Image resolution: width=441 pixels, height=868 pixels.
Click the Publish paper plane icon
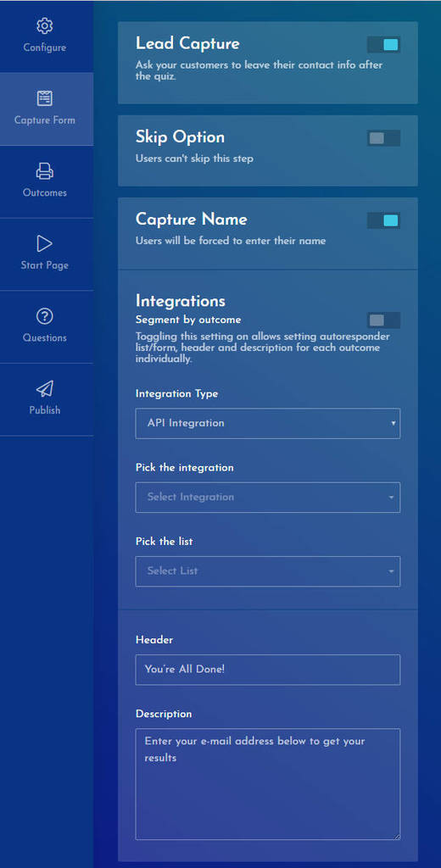tap(44, 389)
